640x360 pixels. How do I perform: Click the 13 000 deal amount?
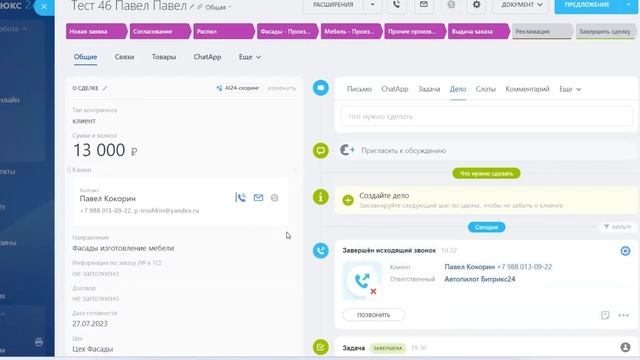(99, 150)
